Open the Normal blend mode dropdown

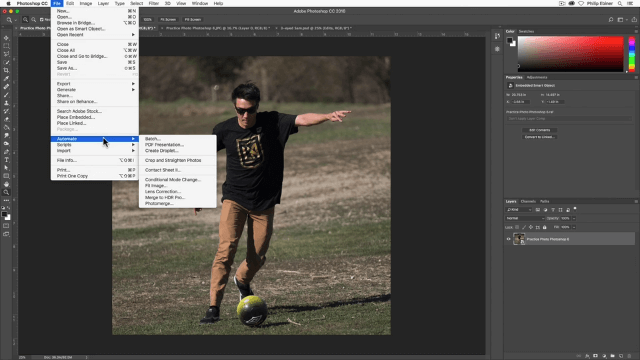[x=525, y=218]
